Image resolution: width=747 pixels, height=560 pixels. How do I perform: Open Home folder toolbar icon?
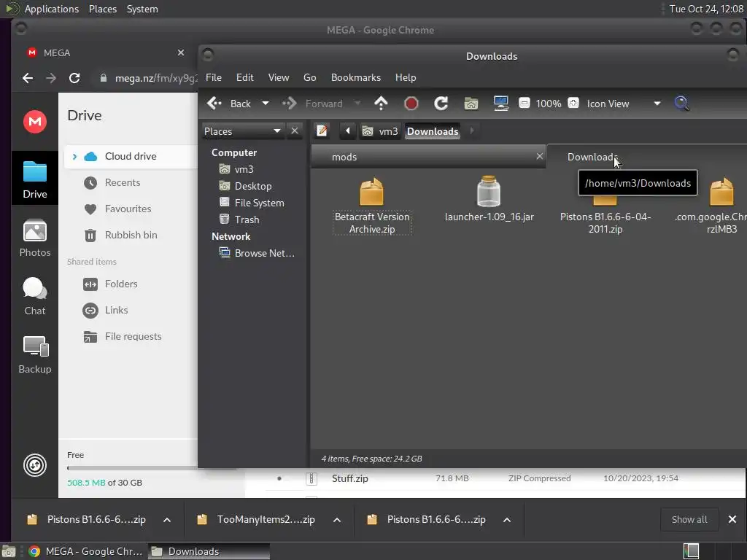click(471, 104)
